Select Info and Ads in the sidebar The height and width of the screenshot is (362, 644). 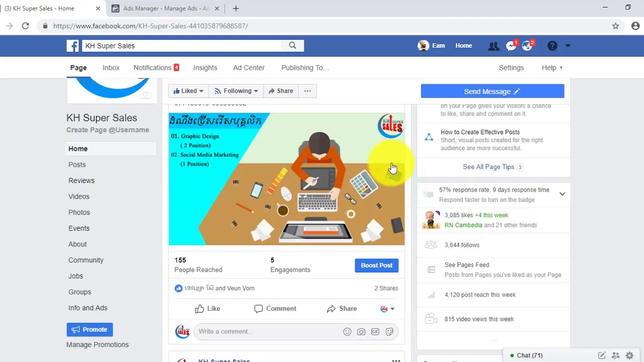coord(88,308)
